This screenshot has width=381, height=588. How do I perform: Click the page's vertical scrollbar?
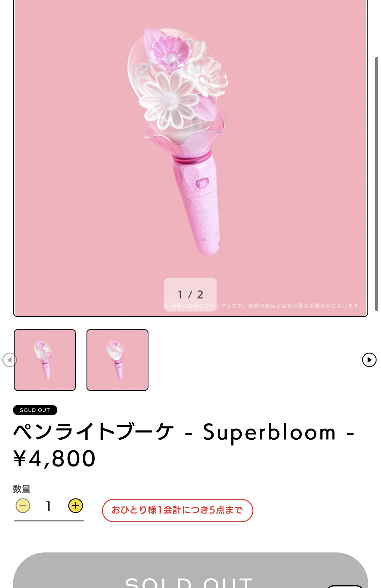(x=376, y=184)
